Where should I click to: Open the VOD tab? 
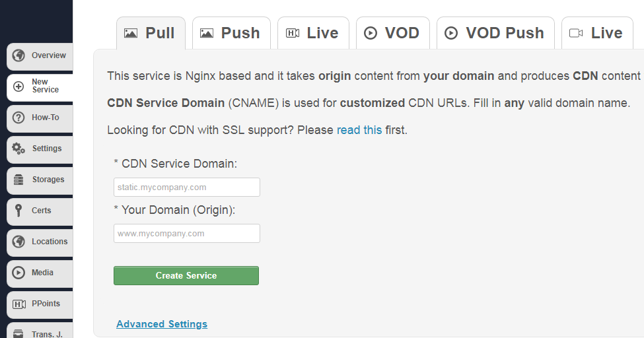(x=392, y=33)
